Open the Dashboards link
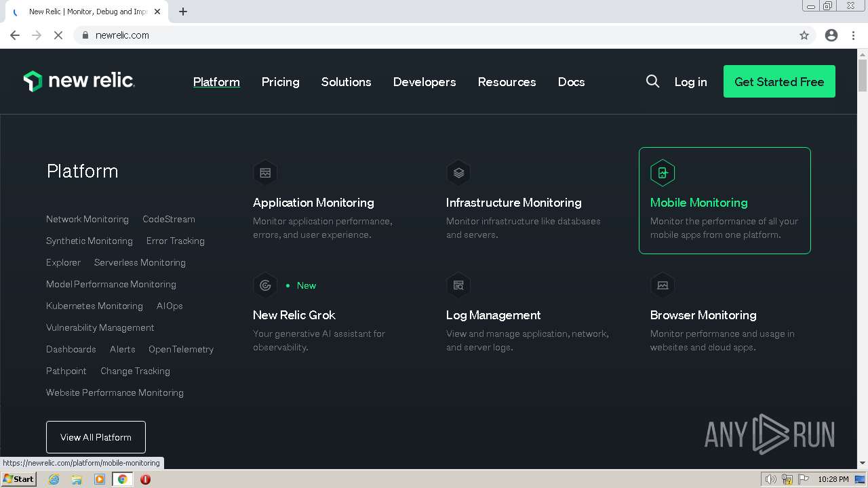 71,349
